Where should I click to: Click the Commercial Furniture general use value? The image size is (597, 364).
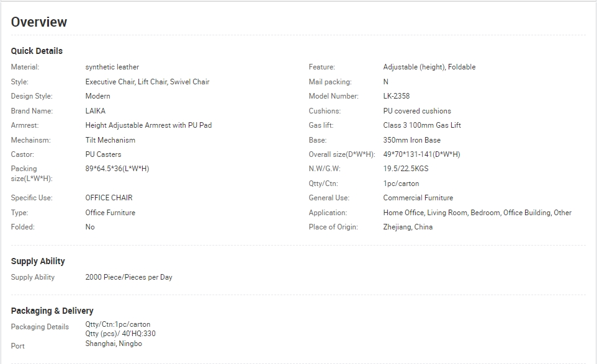pos(418,198)
